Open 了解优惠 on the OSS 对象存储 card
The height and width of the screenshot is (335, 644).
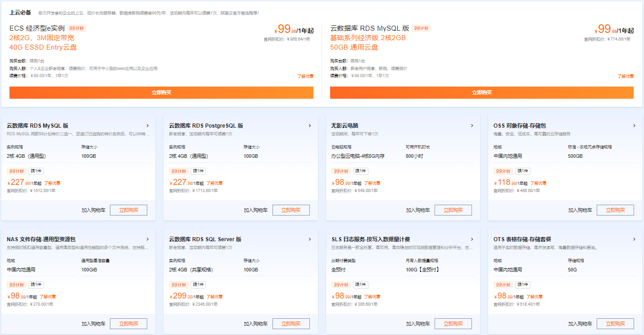click(x=538, y=183)
